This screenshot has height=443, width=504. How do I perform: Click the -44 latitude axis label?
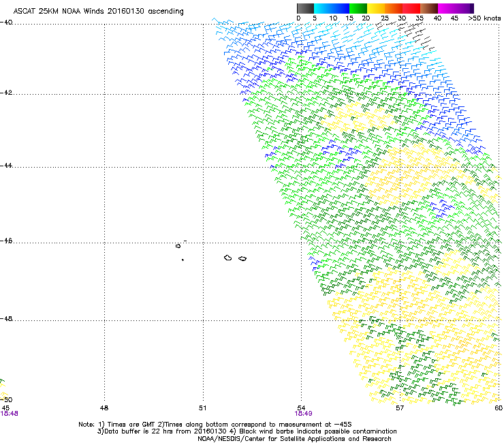[6, 166]
